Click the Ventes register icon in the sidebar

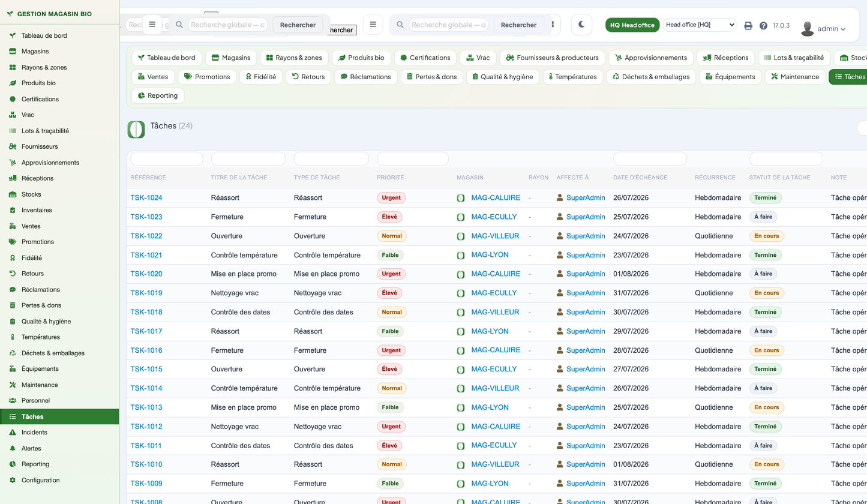[13, 226]
